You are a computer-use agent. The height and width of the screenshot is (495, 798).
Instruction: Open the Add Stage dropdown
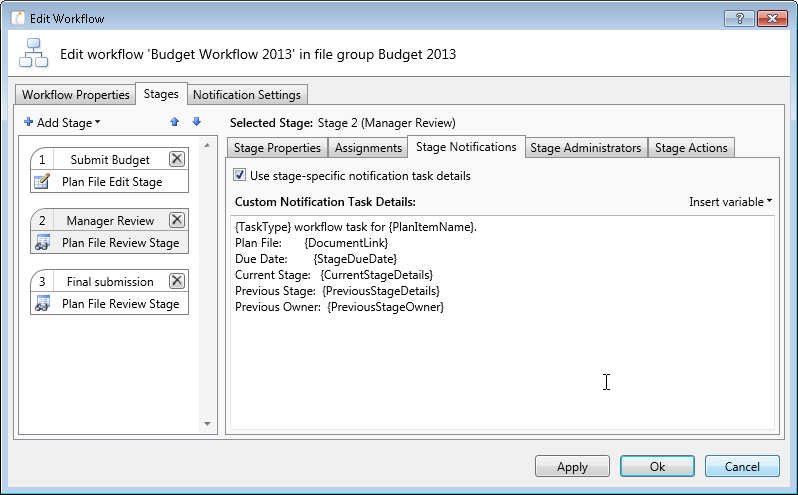(62, 122)
